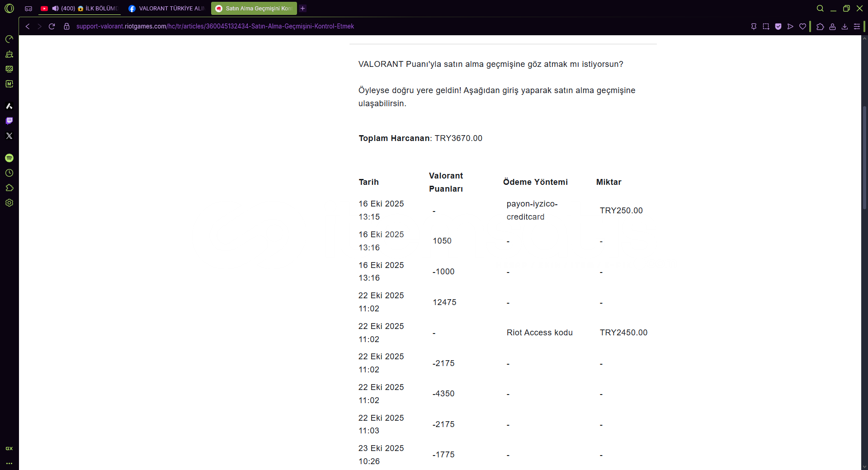Image resolution: width=868 pixels, height=470 pixels.
Task: Click the Tarih column header
Action: click(x=368, y=182)
